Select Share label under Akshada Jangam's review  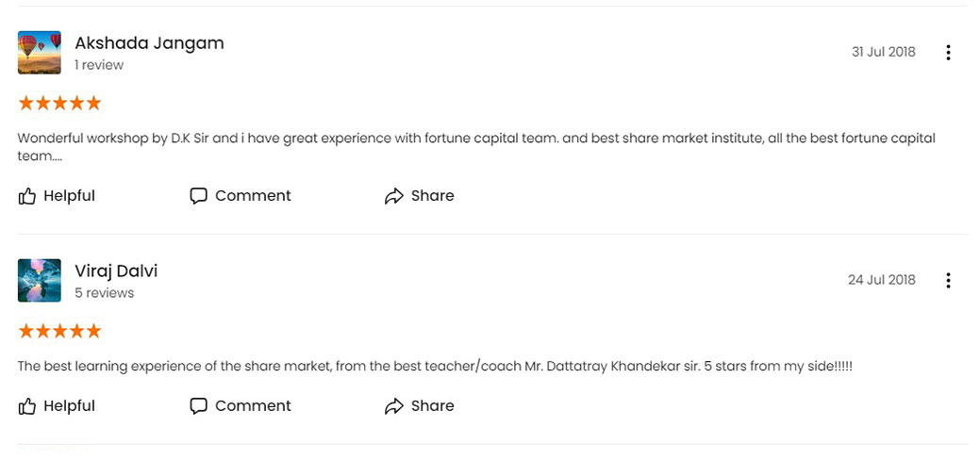433,196
